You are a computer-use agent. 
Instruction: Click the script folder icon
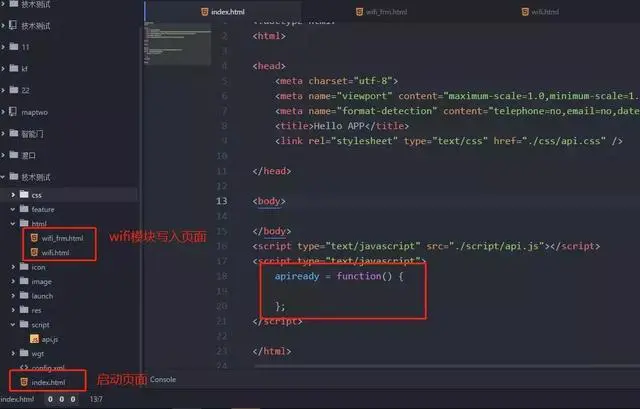pyautogui.click(x=24, y=324)
